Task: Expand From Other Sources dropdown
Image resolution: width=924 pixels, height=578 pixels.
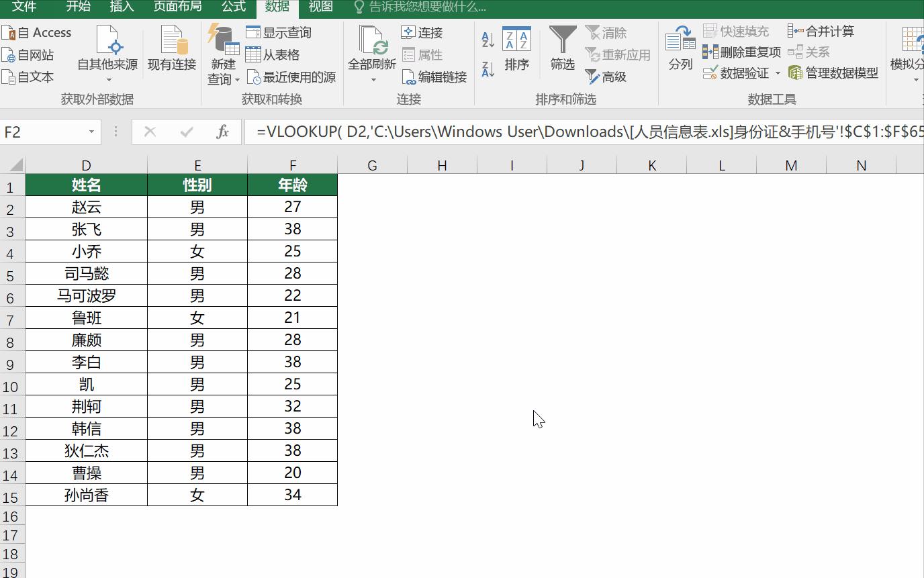Action: pyautogui.click(x=107, y=80)
